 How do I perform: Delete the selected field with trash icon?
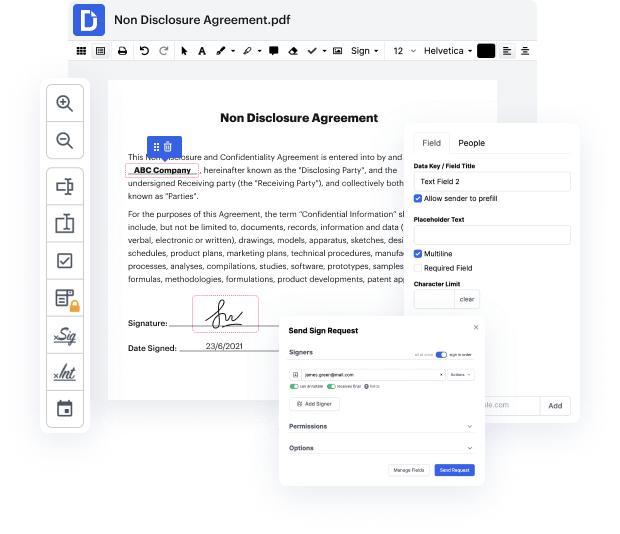169,147
